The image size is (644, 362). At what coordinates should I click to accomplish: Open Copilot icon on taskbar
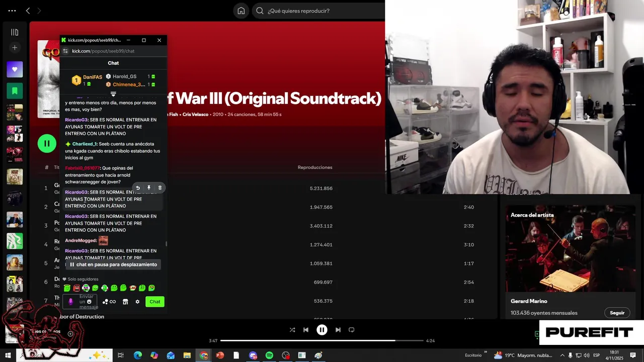(154, 355)
